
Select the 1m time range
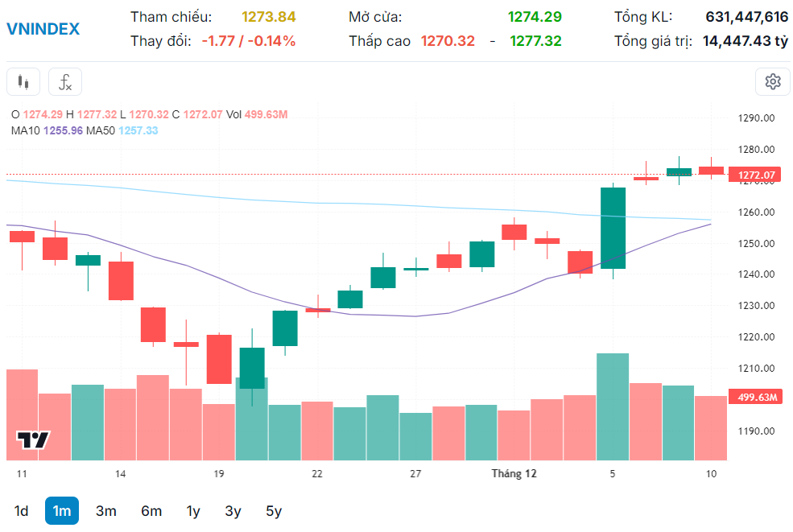[x=62, y=511]
